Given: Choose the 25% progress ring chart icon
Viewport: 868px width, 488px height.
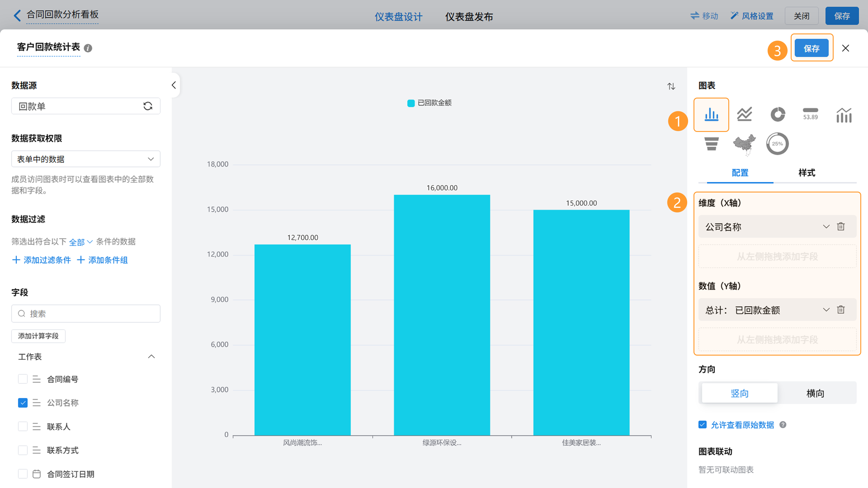Looking at the screenshot, I should [x=777, y=144].
